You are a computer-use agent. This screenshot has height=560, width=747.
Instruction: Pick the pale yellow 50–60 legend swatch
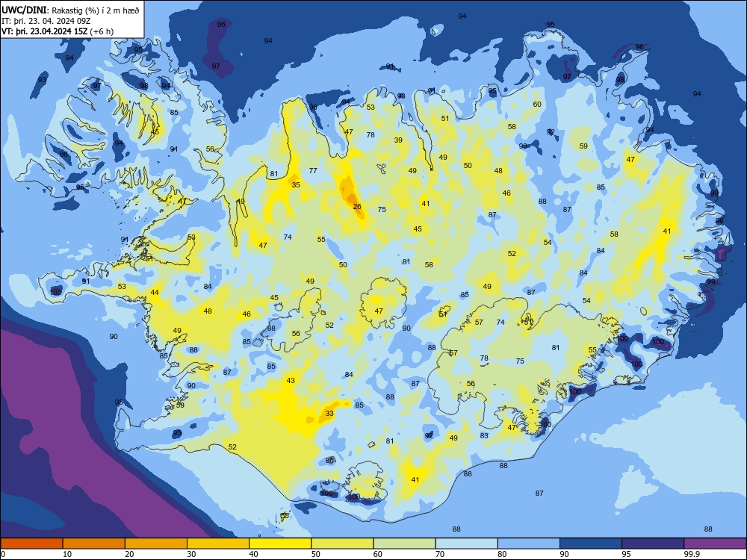coord(342,544)
